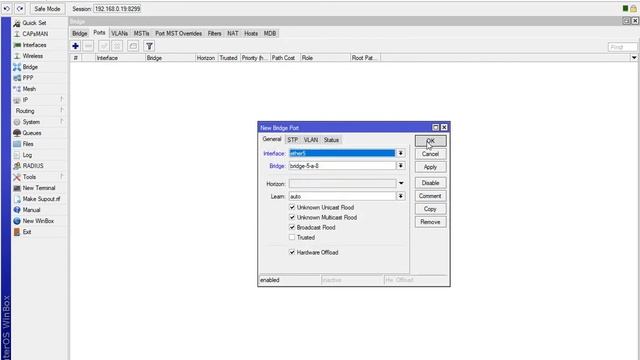Open Queues in sidebar
Screen dimensions: 640x360
32,133
